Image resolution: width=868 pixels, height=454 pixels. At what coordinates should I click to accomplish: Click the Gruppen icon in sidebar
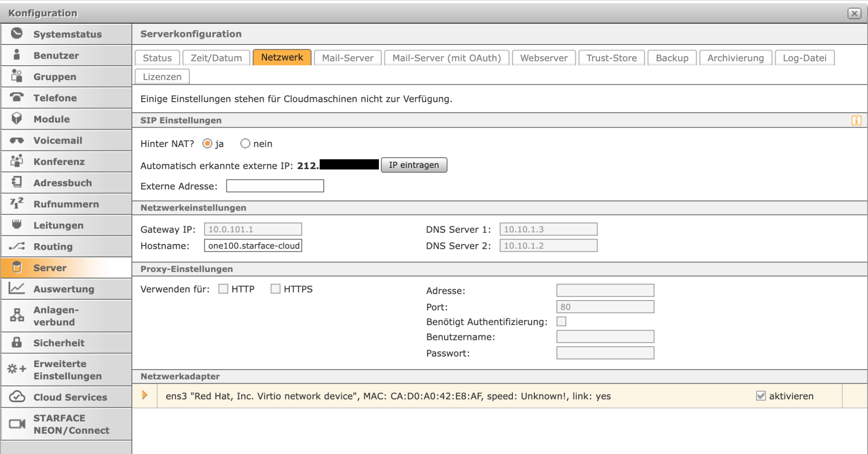(x=17, y=76)
